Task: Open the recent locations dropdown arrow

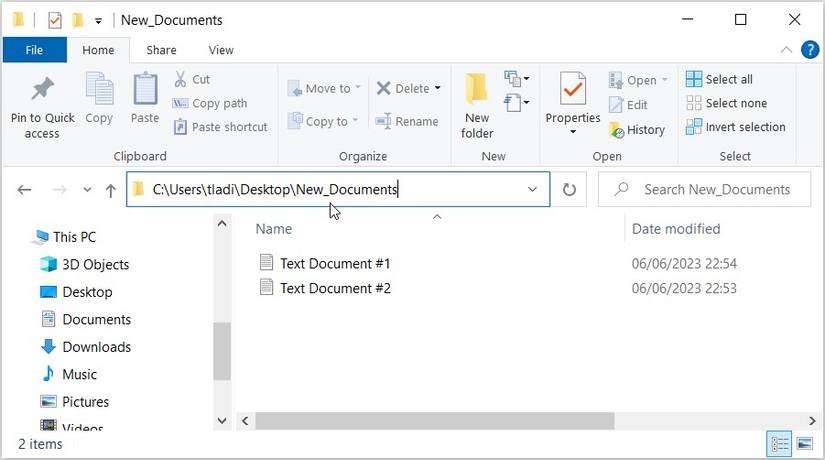Action: pos(86,190)
